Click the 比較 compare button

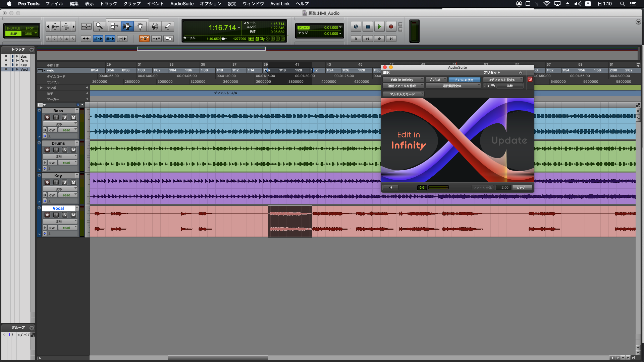pyautogui.click(x=510, y=86)
